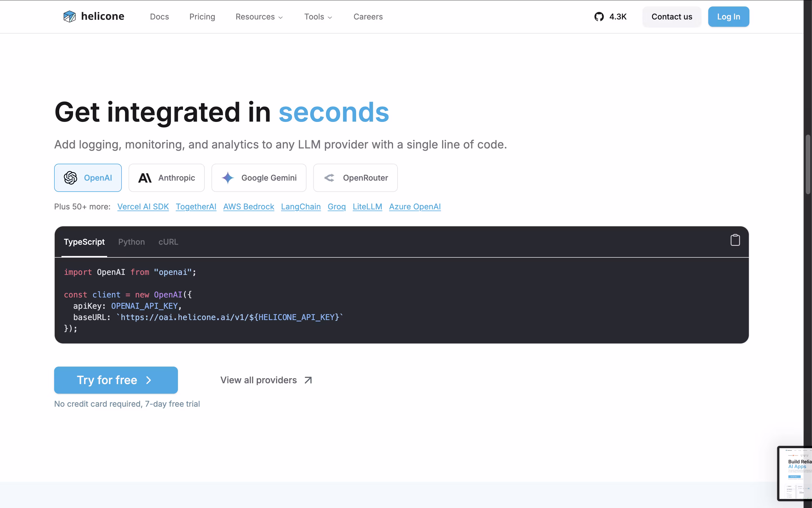The image size is (812, 508).
Task: Switch to the TypeScript code tab
Action: (x=84, y=242)
